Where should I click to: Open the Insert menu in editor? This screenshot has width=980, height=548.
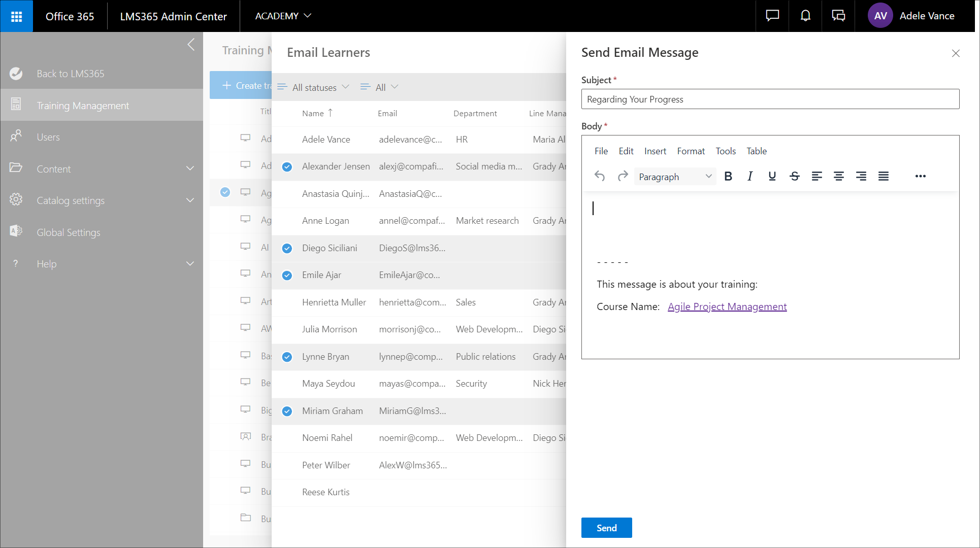point(655,151)
